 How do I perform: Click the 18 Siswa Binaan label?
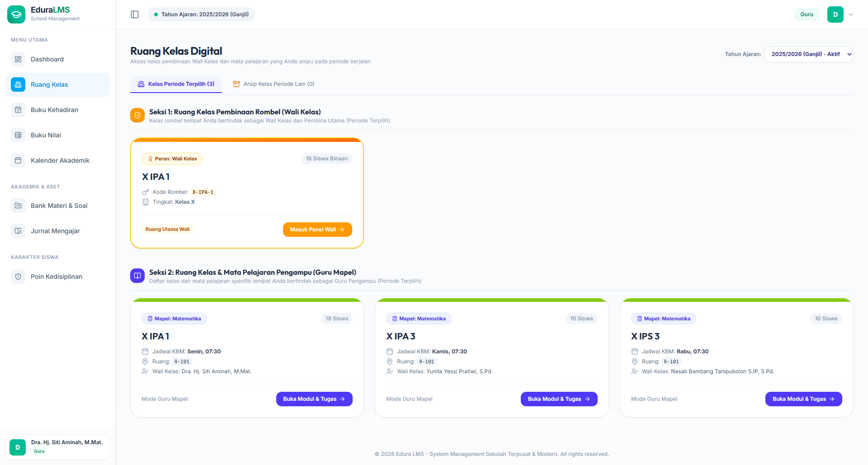click(327, 159)
